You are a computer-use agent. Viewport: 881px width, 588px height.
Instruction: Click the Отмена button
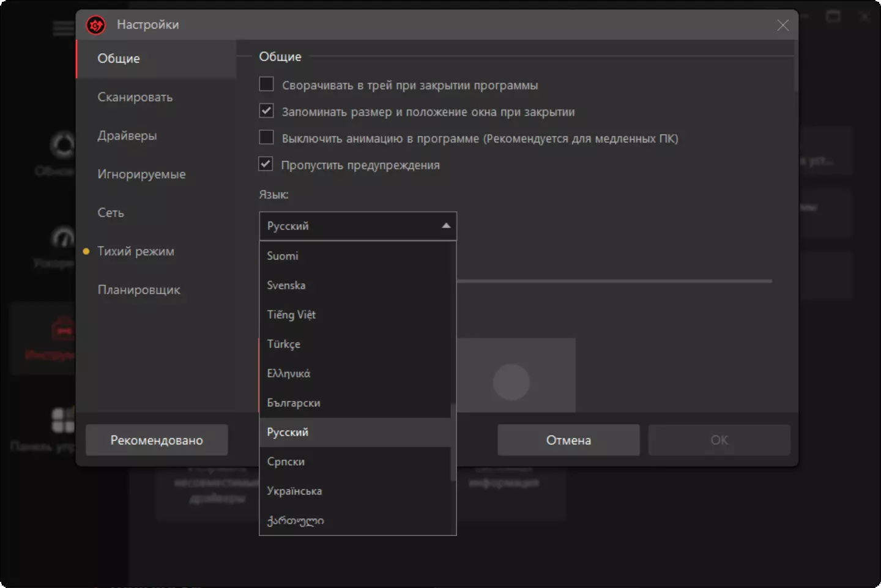[568, 440]
